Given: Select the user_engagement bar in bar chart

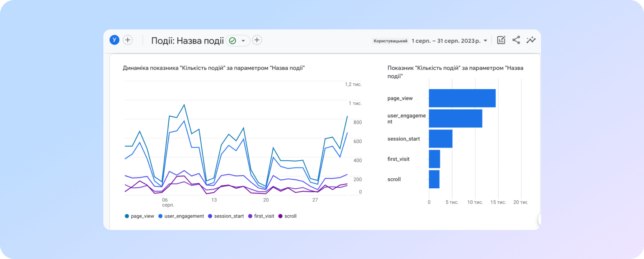Looking at the screenshot, I should pos(455,118).
